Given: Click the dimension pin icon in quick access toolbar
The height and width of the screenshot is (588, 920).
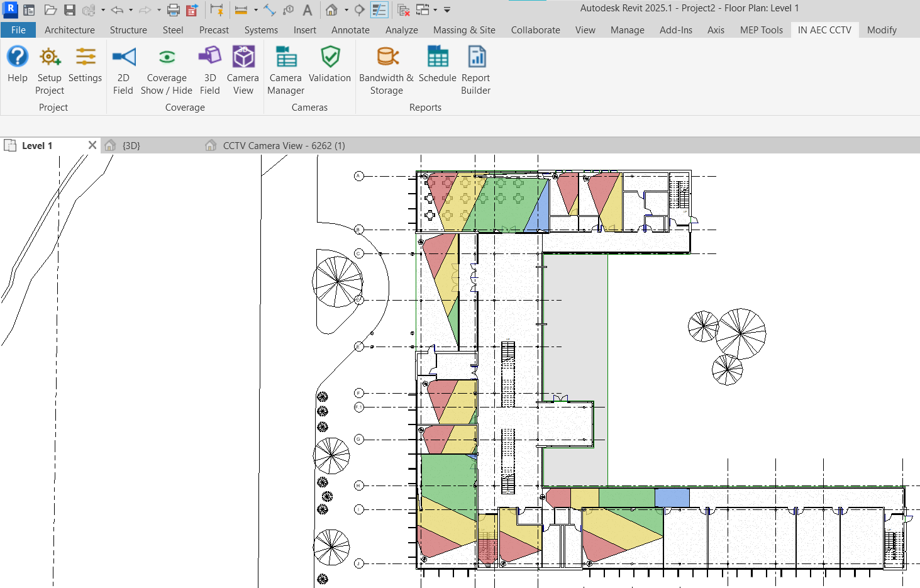Looking at the screenshot, I should (x=217, y=10).
